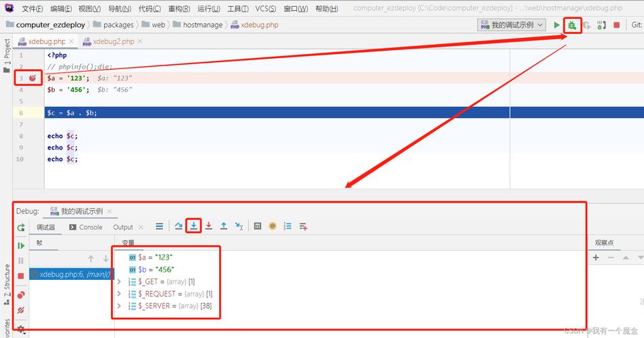The height and width of the screenshot is (338, 644).
Task: Select the $b = "456" variable row
Action: tap(151, 270)
